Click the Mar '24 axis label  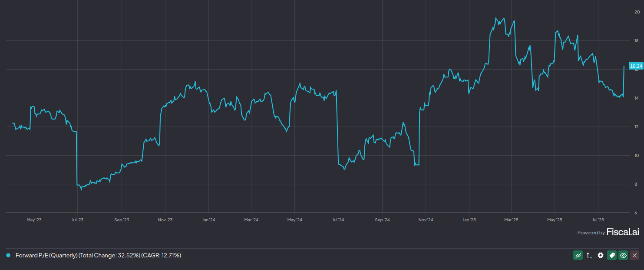click(x=251, y=220)
